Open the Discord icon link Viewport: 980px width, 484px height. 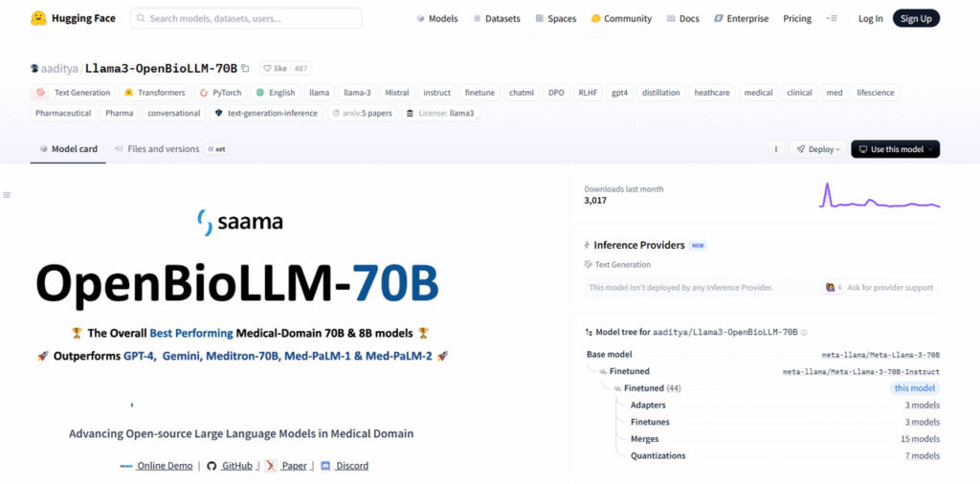pyautogui.click(x=325, y=466)
